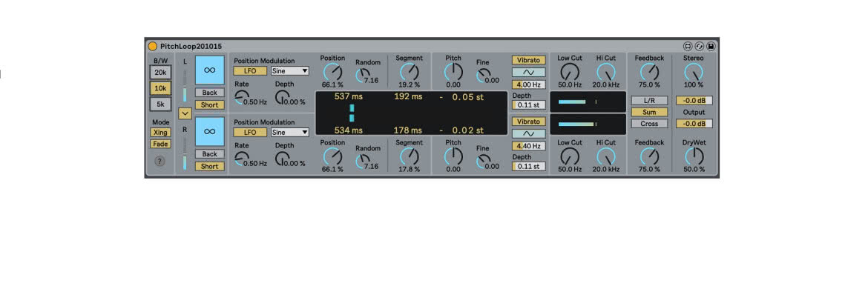
Task: Toggle the L channel LFO button
Action: pyautogui.click(x=250, y=70)
